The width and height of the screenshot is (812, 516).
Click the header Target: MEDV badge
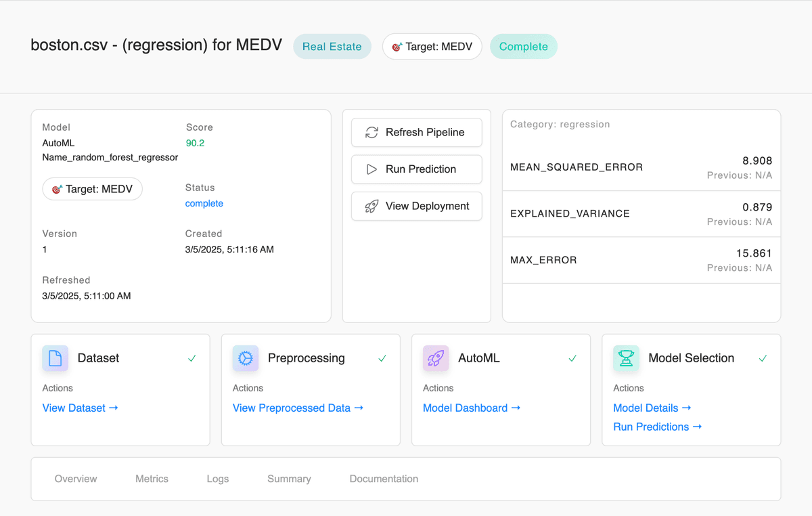(x=432, y=47)
